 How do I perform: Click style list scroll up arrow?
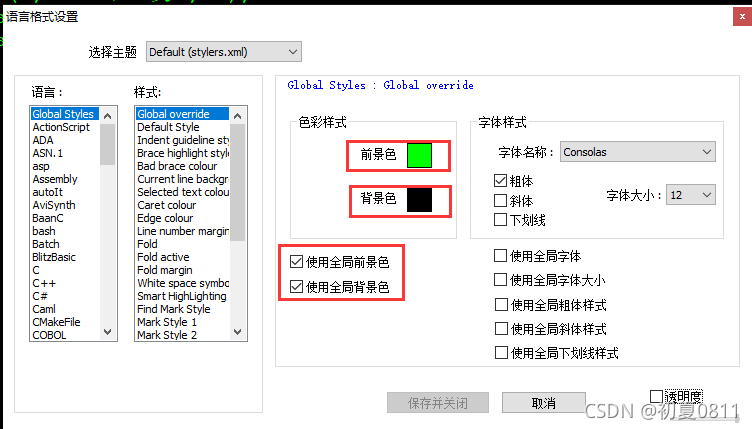237,116
